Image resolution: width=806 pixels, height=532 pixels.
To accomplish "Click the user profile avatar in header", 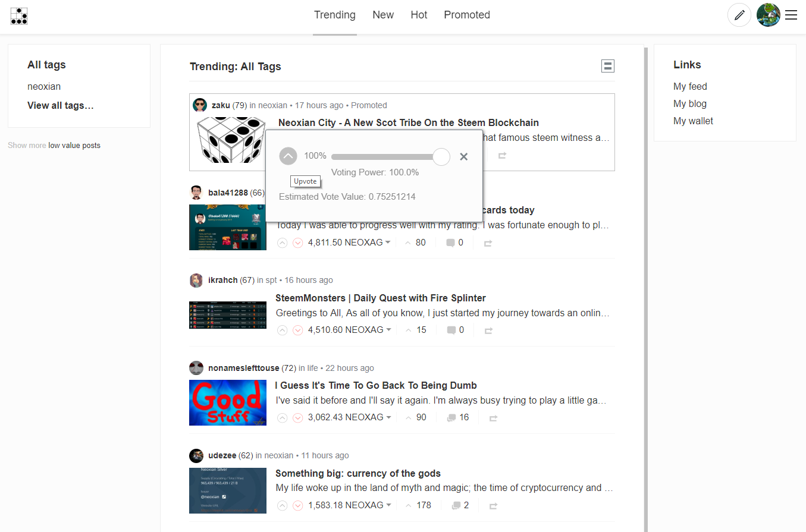I will 768,15.
